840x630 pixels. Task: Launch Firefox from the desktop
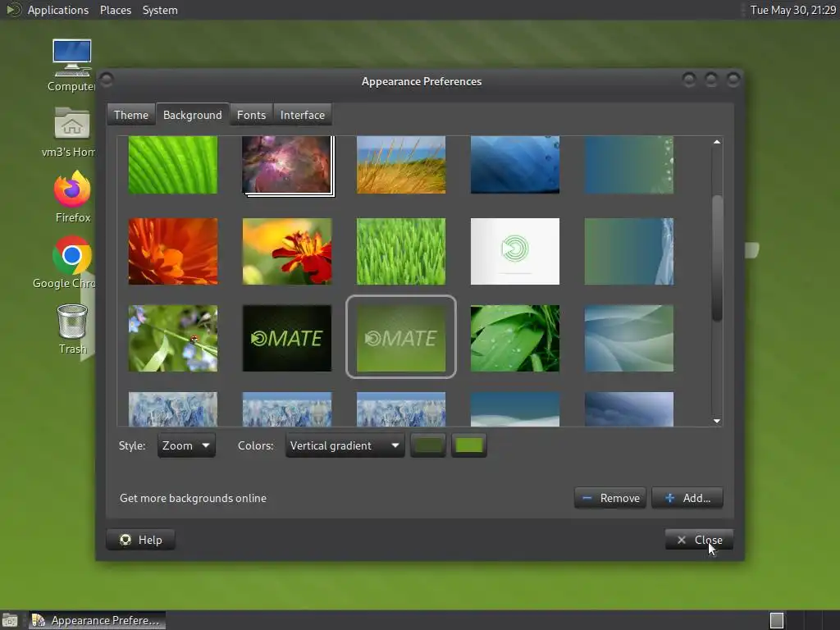pos(72,196)
